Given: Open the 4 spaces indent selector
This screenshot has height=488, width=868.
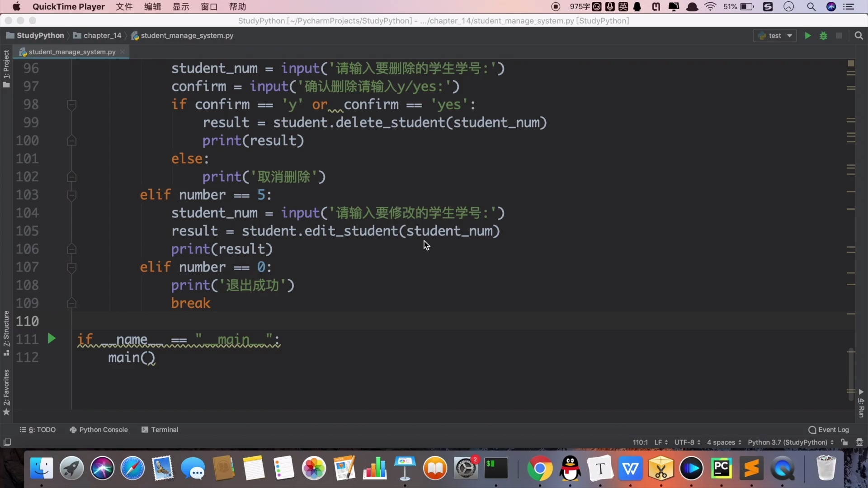Looking at the screenshot, I should 724,442.
